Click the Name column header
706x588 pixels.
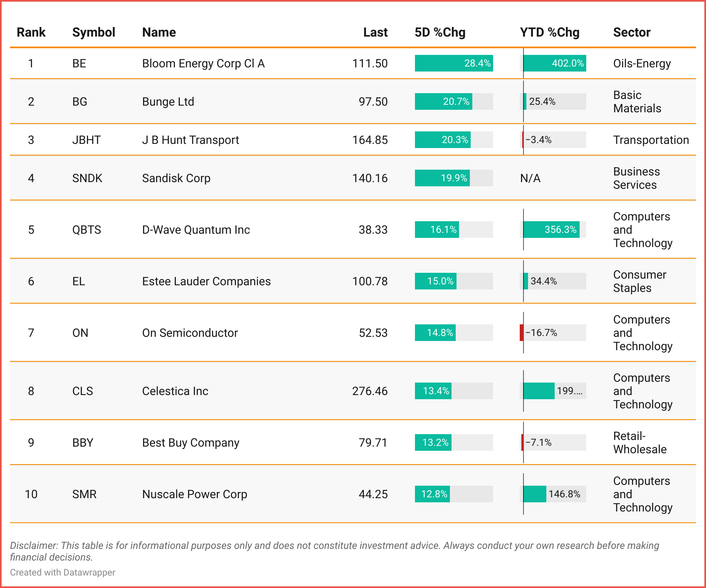click(x=159, y=32)
